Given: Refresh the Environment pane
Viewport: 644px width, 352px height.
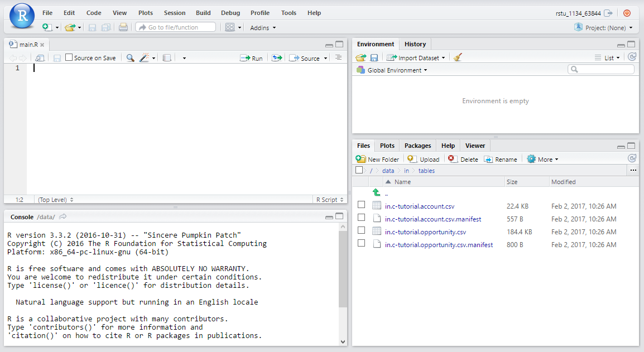Looking at the screenshot, I should click(x=632, y=57).
